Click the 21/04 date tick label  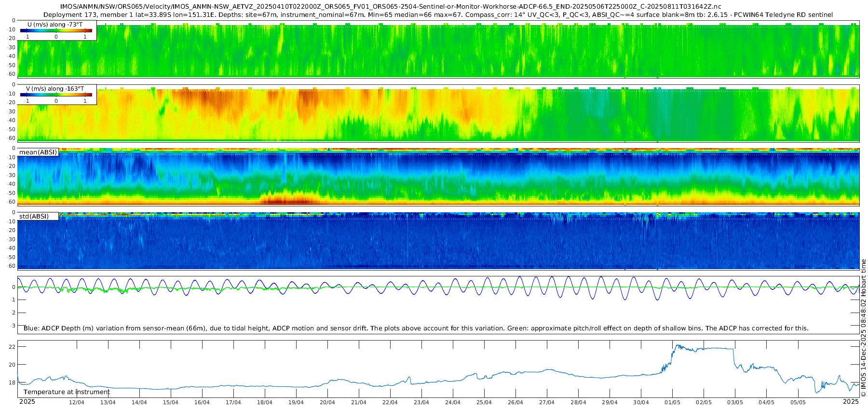point(359,402)
